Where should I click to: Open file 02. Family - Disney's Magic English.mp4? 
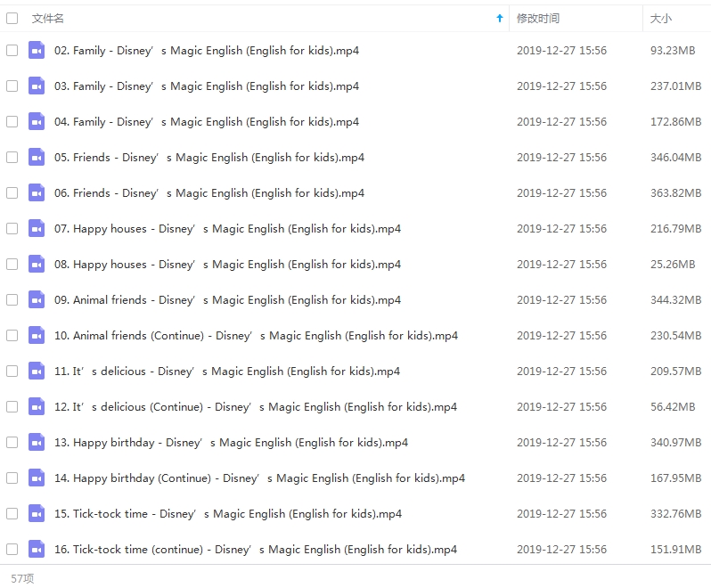coord(207,50)
